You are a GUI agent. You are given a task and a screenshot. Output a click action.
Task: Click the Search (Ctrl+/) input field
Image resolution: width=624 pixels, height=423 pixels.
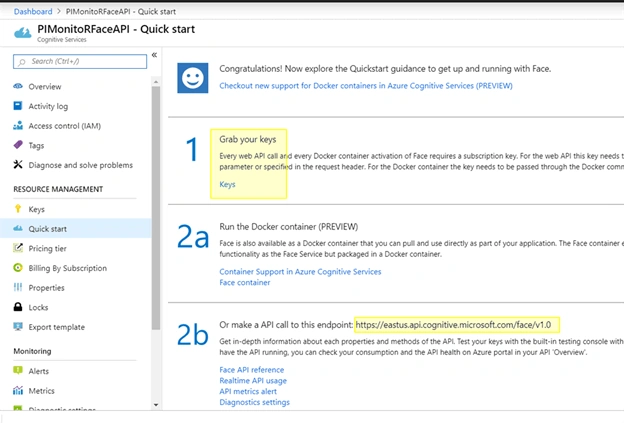(80, 61)
